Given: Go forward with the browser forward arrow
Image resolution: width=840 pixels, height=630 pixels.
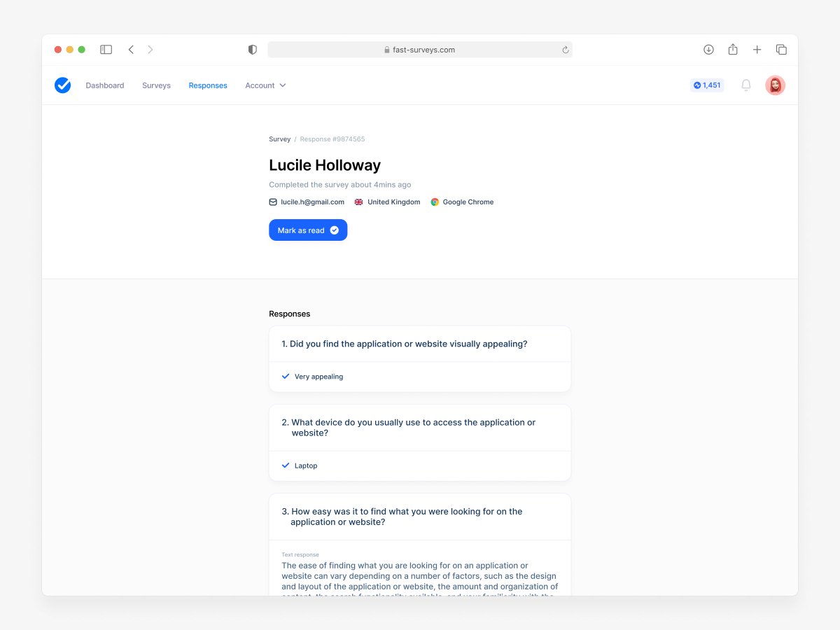Looking at the screenshot, I should (150, 50).
